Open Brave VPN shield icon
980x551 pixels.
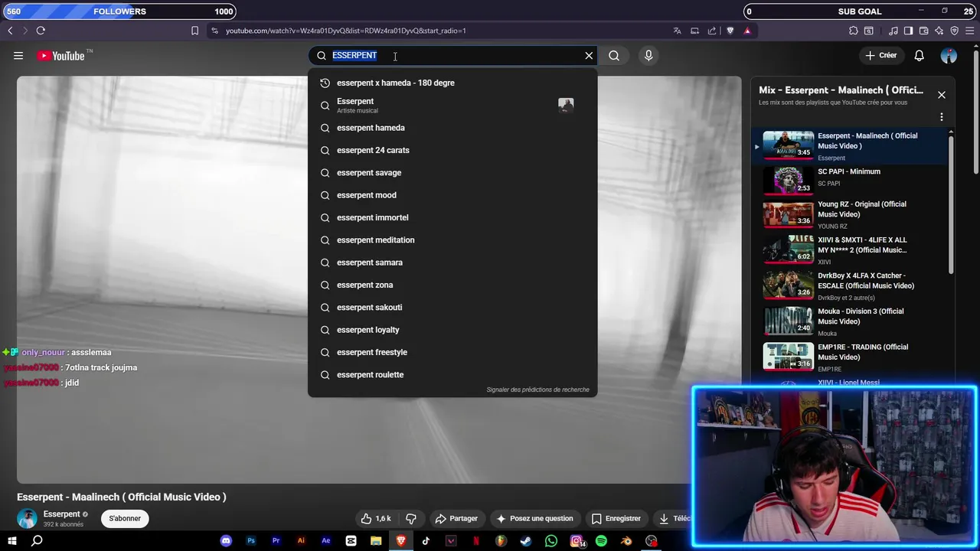955,31
